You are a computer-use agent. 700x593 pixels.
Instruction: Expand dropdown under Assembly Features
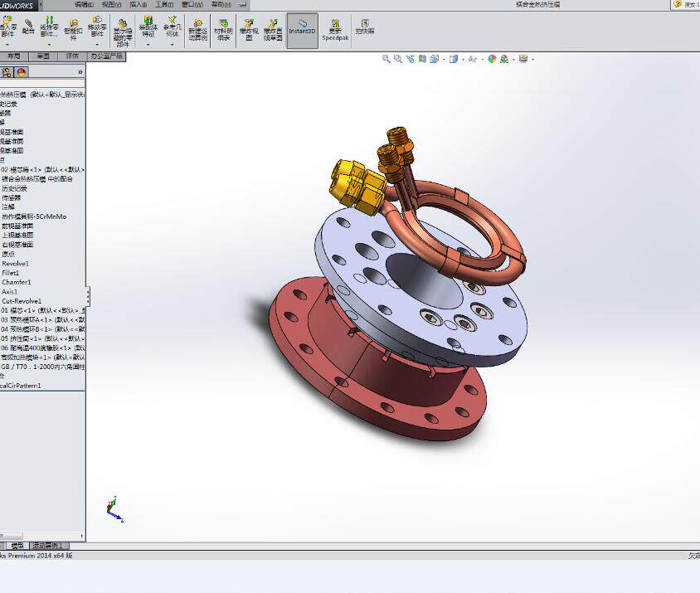click(x=148, y=45)
